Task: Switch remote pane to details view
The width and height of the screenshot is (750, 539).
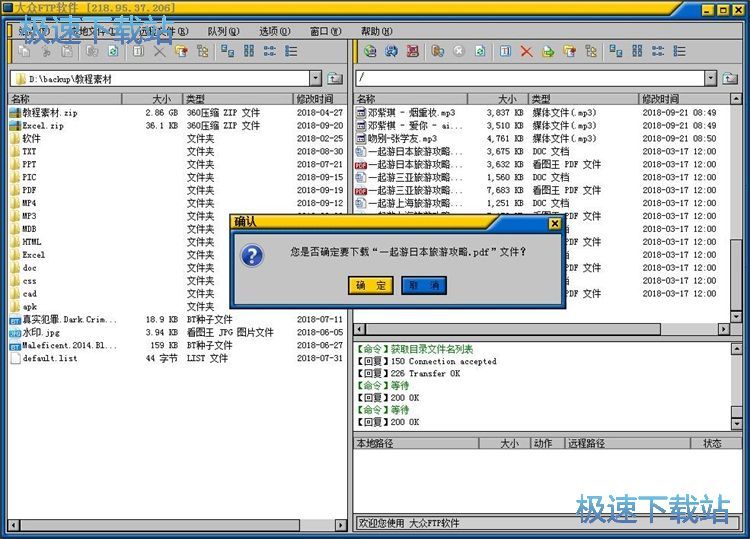Action: 679,51
